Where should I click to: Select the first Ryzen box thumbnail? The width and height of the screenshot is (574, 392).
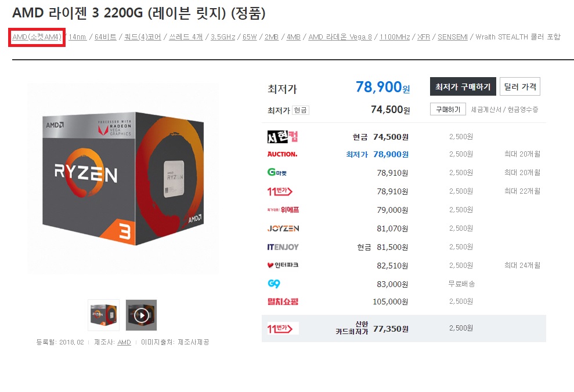[x=103, y=315]
